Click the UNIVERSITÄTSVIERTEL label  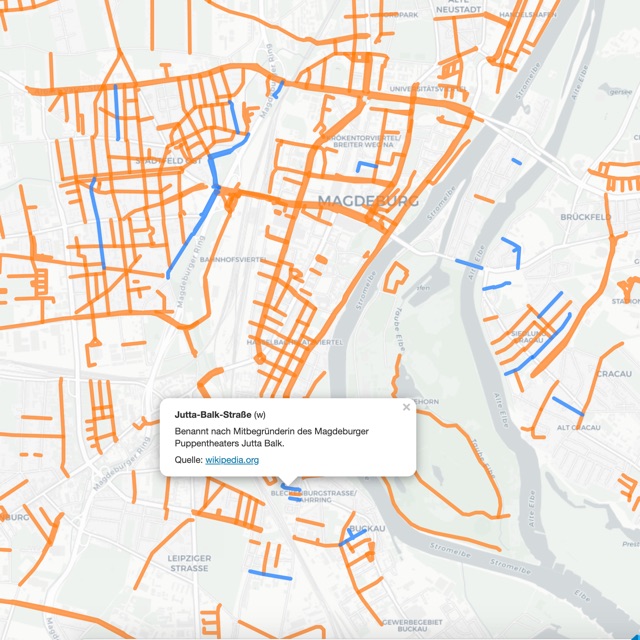click(428, 89)
